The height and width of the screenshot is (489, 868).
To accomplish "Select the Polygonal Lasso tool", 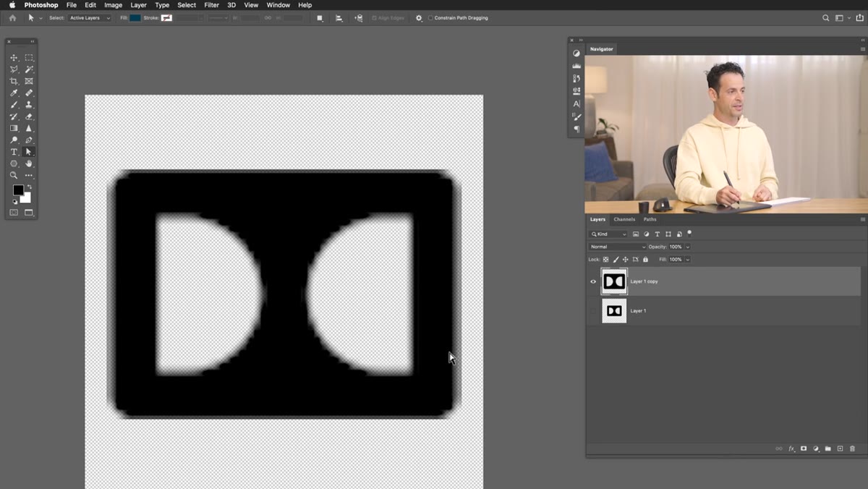I will point(14,69).
